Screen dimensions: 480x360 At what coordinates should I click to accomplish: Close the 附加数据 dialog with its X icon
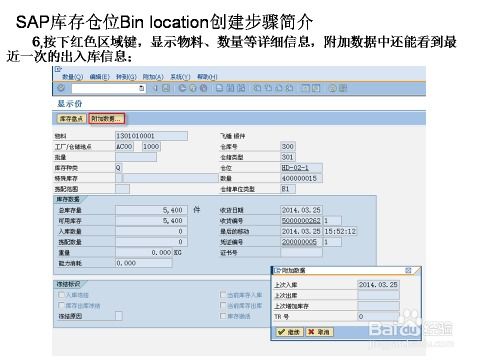coord(408,270)
